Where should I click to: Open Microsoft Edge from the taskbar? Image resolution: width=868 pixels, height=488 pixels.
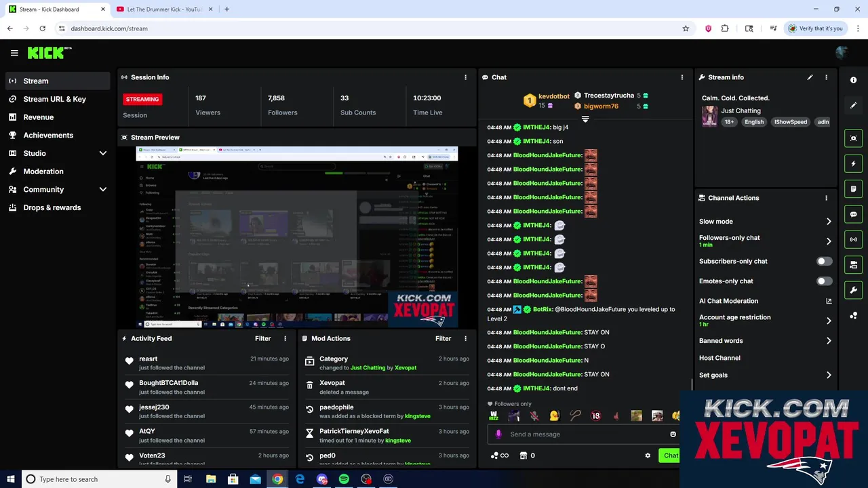tap(300, 479)
